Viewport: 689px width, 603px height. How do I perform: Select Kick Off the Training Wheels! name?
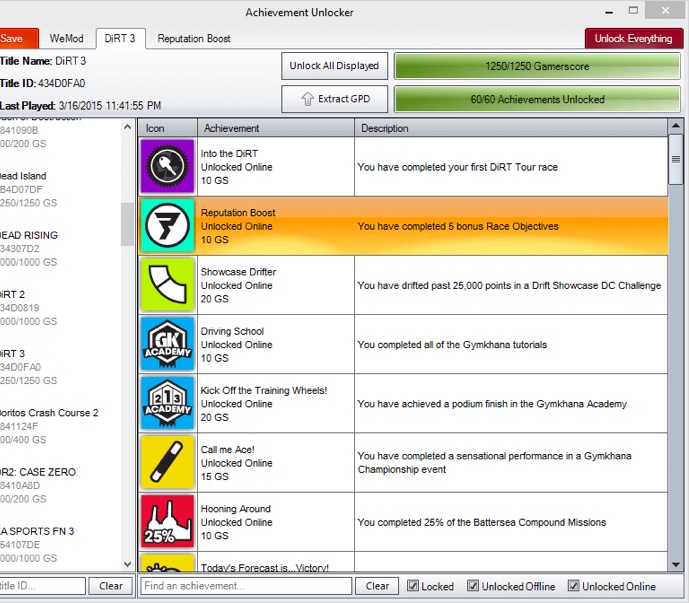pos(264,390)
